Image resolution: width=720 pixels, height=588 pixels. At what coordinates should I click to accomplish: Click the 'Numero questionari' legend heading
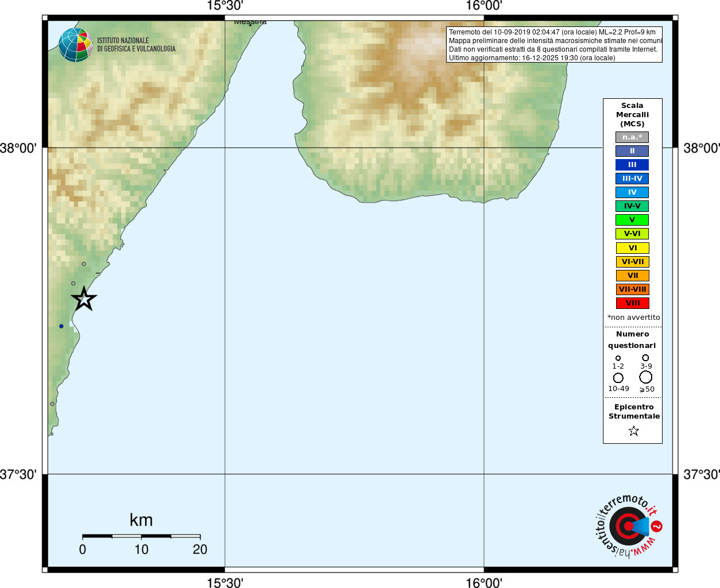[632, 340]
